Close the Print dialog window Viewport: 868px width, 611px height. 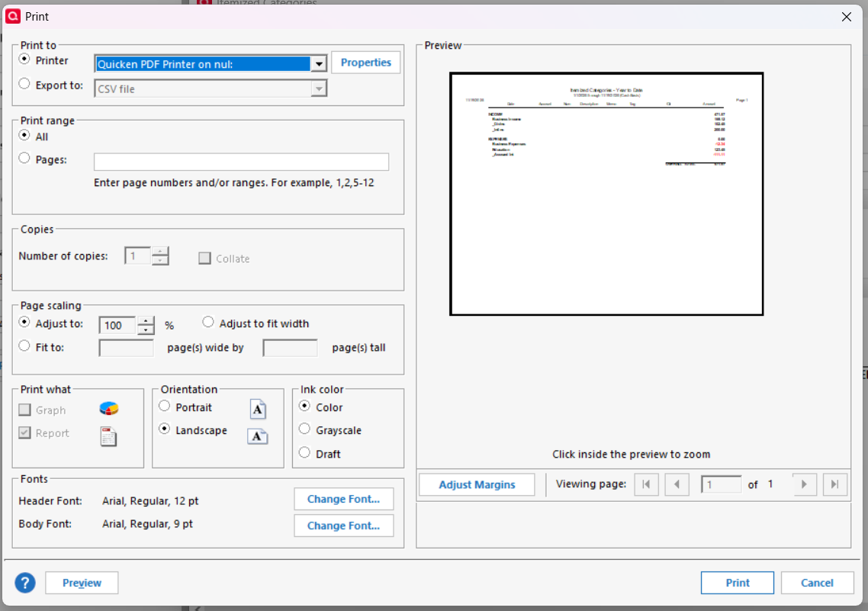[x=847, y=17]
